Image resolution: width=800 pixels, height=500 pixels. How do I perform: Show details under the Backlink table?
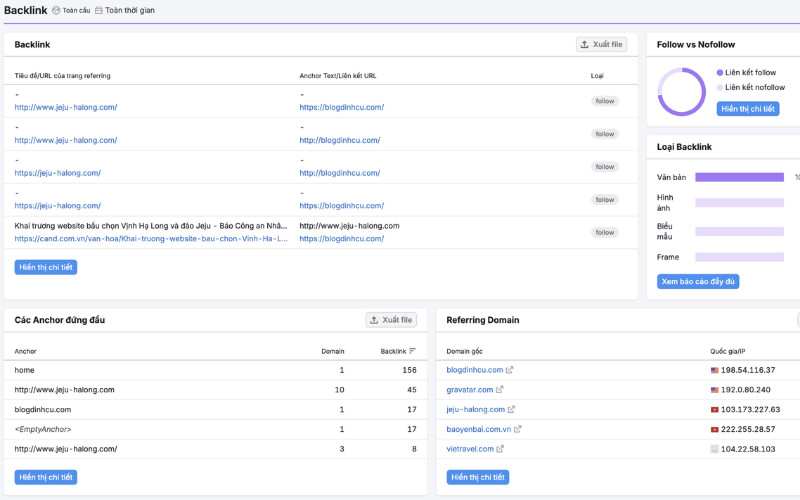(x=46, y=267)
